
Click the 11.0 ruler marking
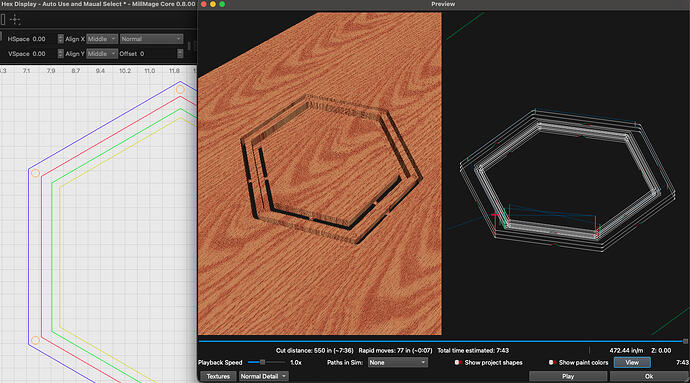(x=150, y=70)
